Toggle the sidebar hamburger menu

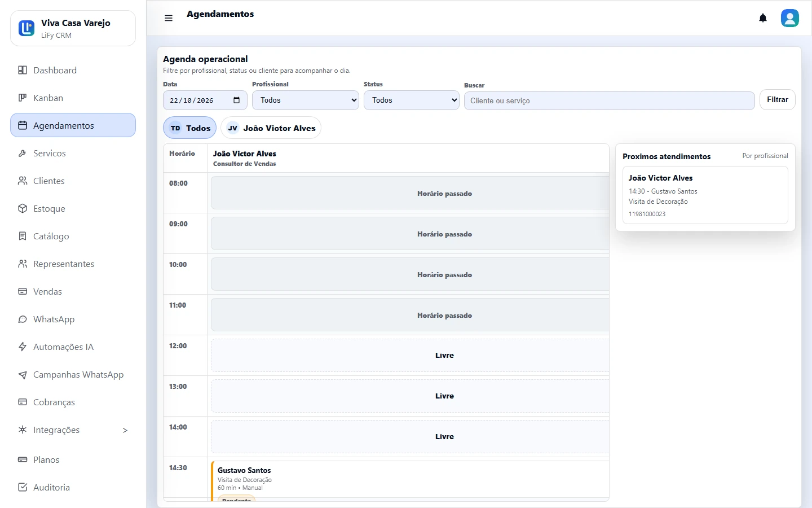pos(169,18)
